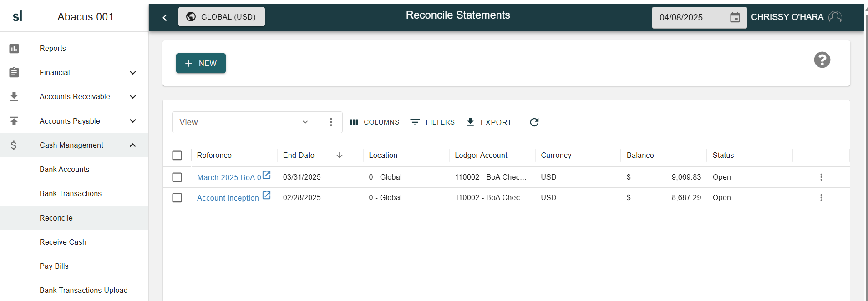Sort by the Currency column header
Viewport: 868px width, 301px height.
pyautogui.click(x=556, y=155)
